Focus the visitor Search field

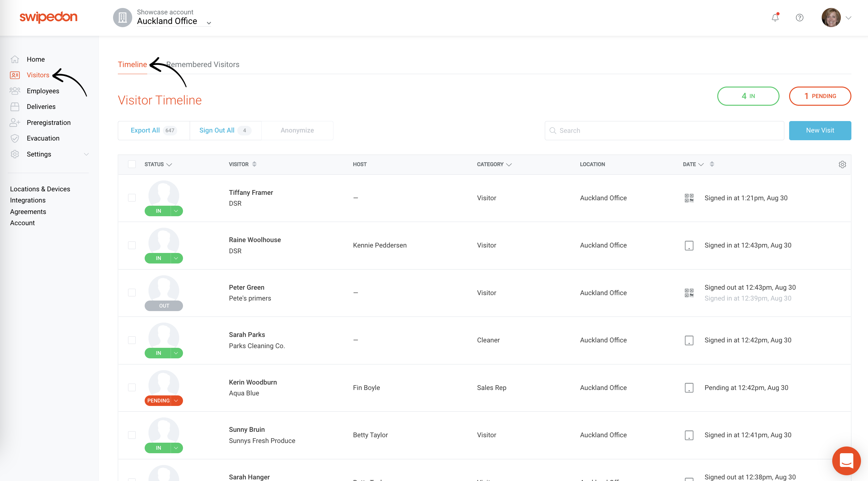pyautogui.click(x=664, y=130)
